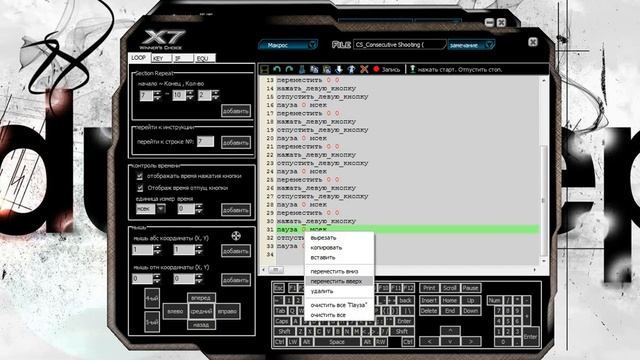Click the Num key on virtual keypad

pyautogui.click(x=495, y=300)
